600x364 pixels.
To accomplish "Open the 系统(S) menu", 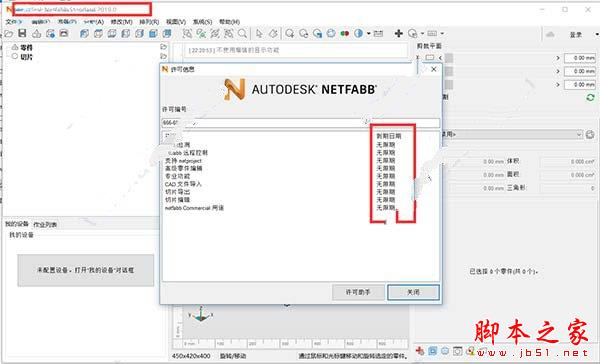I will [202, 22].
